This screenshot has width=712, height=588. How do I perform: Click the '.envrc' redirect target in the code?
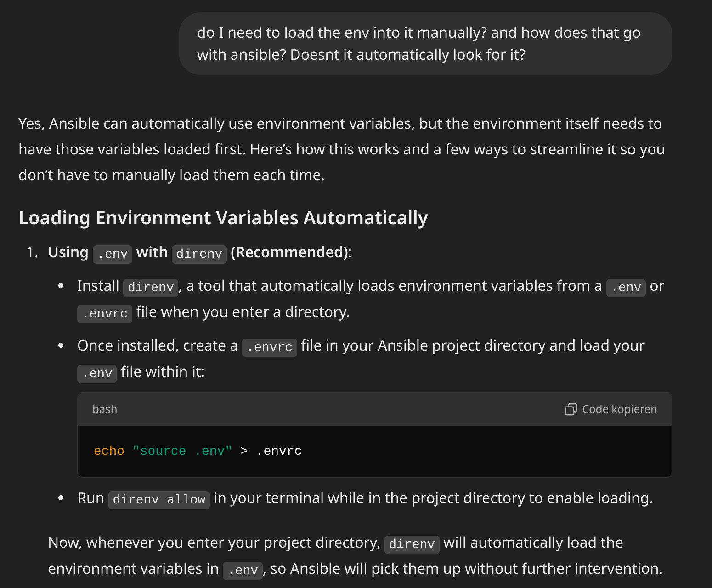coord(279,451)
